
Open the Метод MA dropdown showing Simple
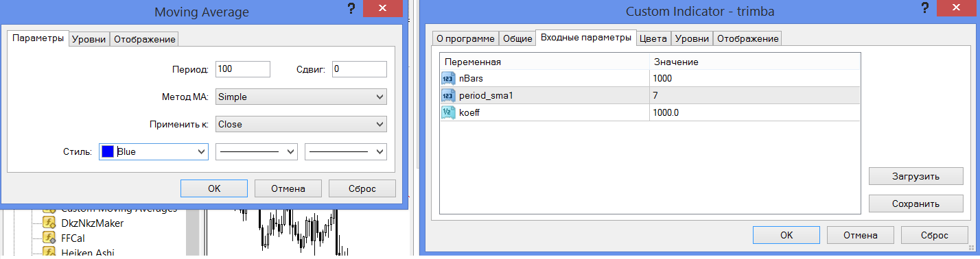point(301,97)
